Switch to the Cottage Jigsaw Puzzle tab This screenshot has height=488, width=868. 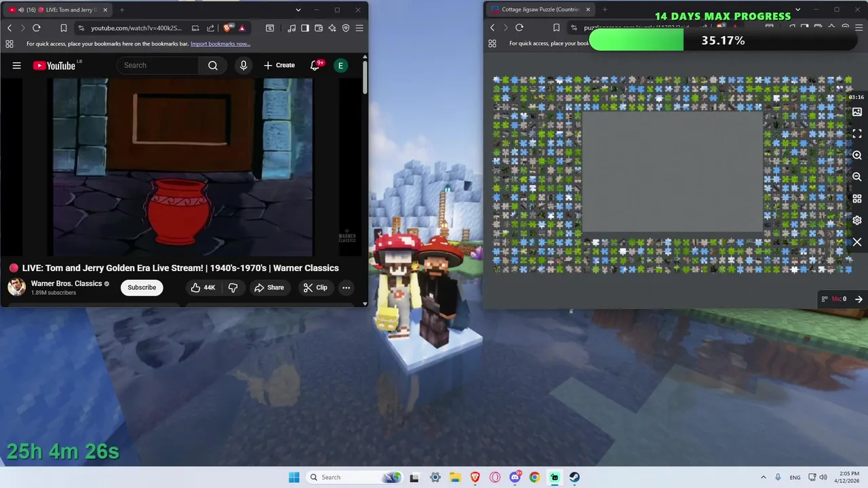tap(540, 9)
